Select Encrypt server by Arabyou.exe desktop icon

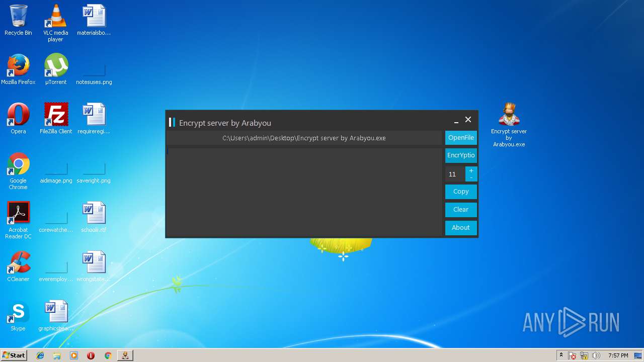pyautogui.click(x=509, y=125)
